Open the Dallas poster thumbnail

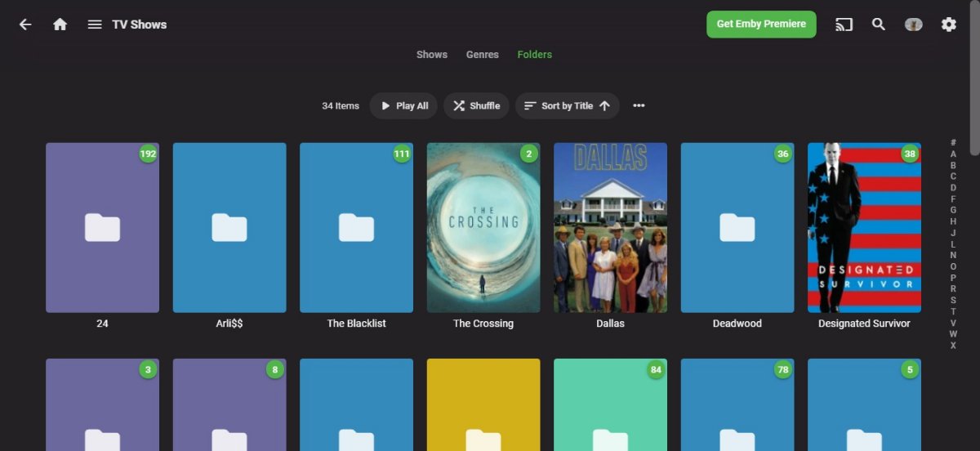point(610,228)
